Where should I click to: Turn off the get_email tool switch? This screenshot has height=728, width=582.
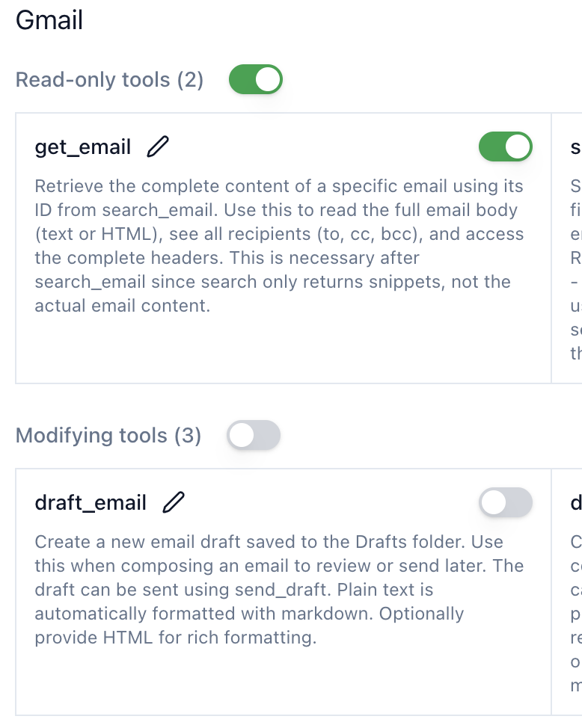[x=505, y=146]
